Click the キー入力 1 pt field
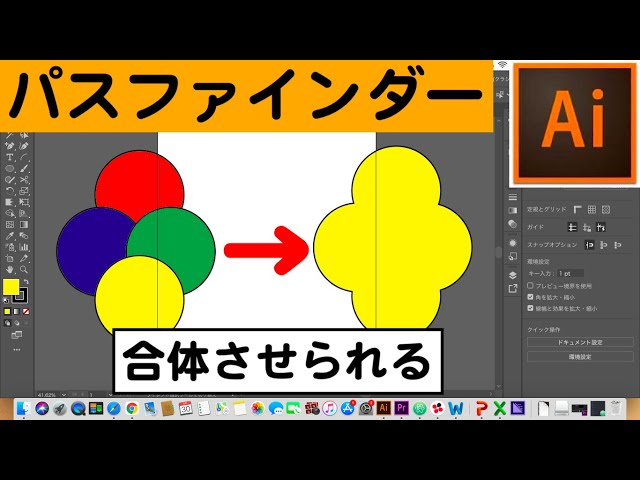The image size is (640, 480). [x=570, y=273]
